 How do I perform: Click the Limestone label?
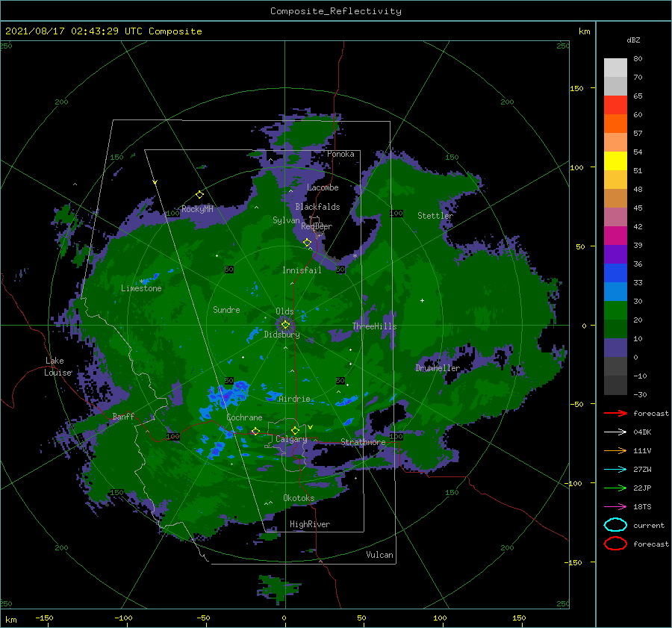tap(141, 288)
